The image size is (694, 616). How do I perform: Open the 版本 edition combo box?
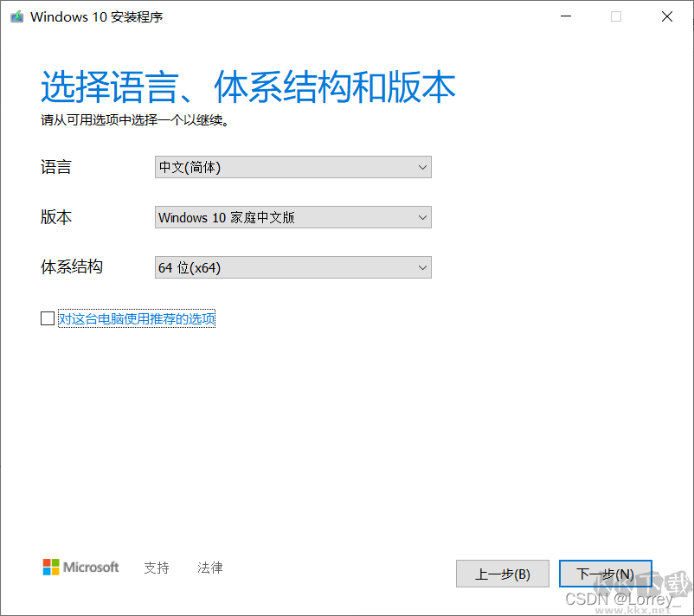click(292, 217)
